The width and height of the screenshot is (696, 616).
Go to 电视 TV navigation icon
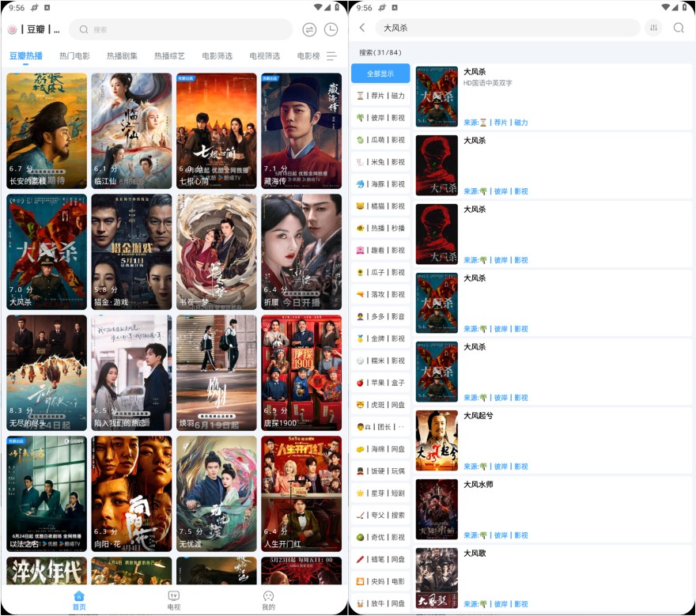173,600
